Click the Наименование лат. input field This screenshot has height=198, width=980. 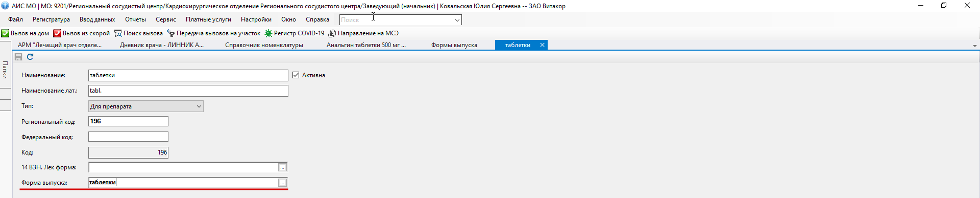[x=188, y=91]
